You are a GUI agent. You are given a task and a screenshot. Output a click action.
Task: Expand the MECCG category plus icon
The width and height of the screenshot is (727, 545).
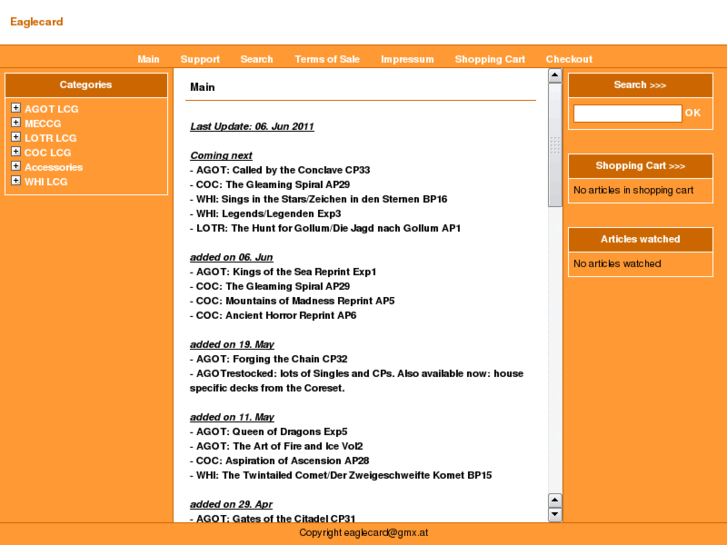coord(16,122)
